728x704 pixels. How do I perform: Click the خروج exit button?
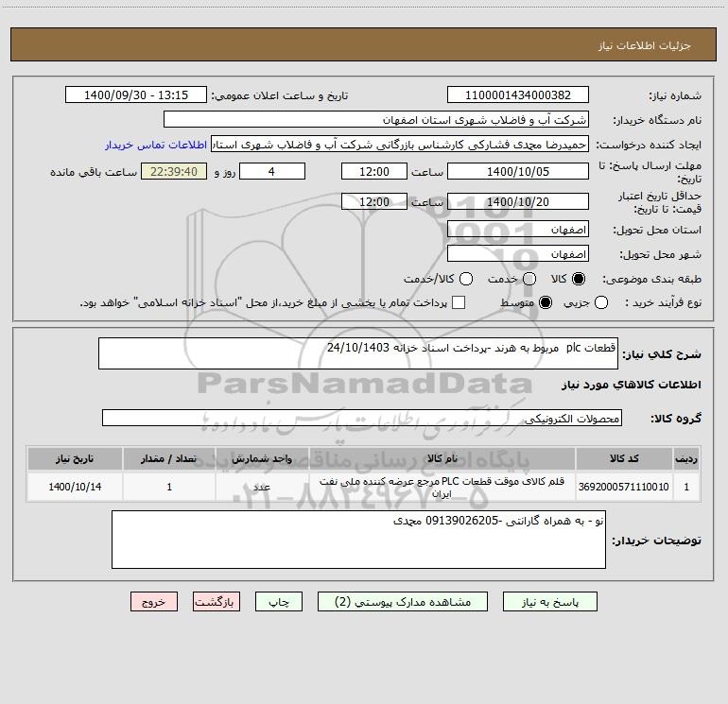coord(154,602)
